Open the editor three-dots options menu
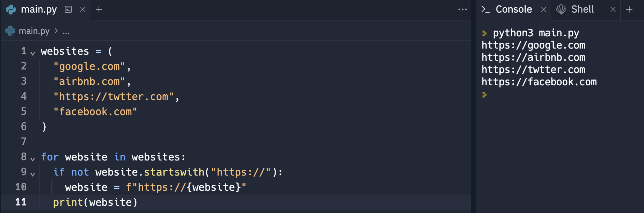The image size is (644, 213). click(x=463, y=10)
